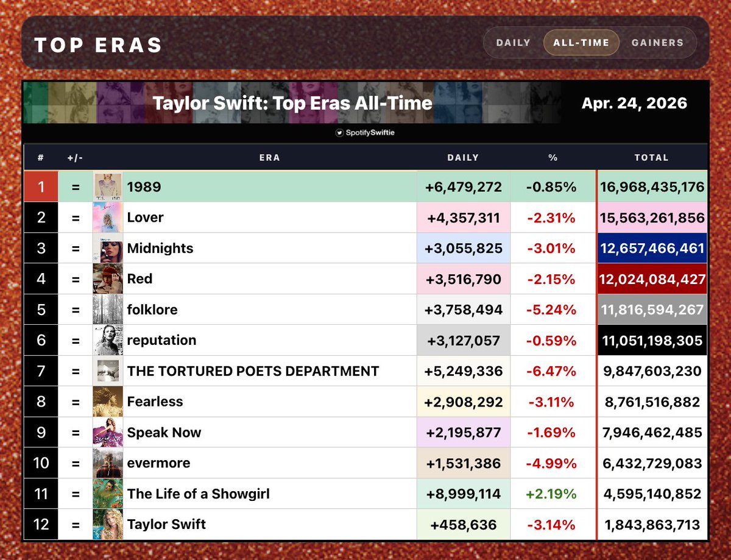The width and height of the screenshot is (731, 560).
Task: Select the Midnights album artwork
Action: 108,248
